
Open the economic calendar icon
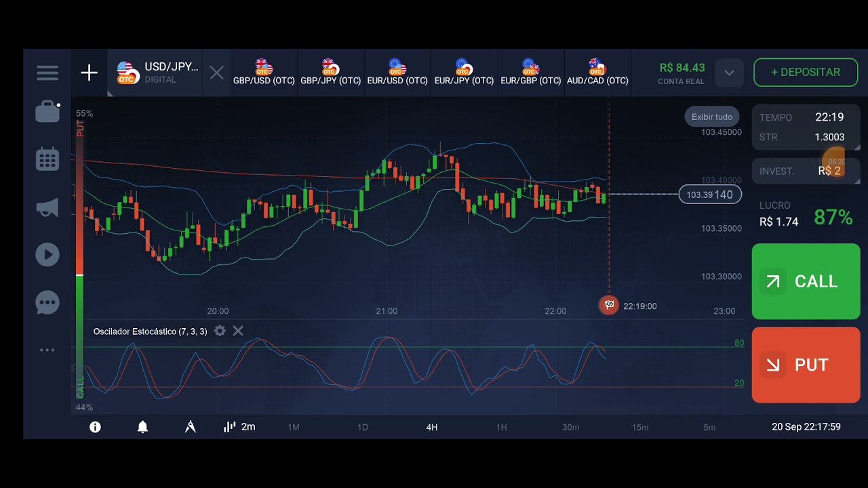(47, 159)
